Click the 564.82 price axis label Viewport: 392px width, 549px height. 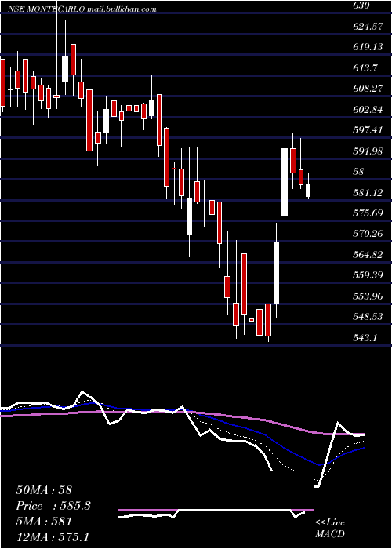tap(368, 255)
